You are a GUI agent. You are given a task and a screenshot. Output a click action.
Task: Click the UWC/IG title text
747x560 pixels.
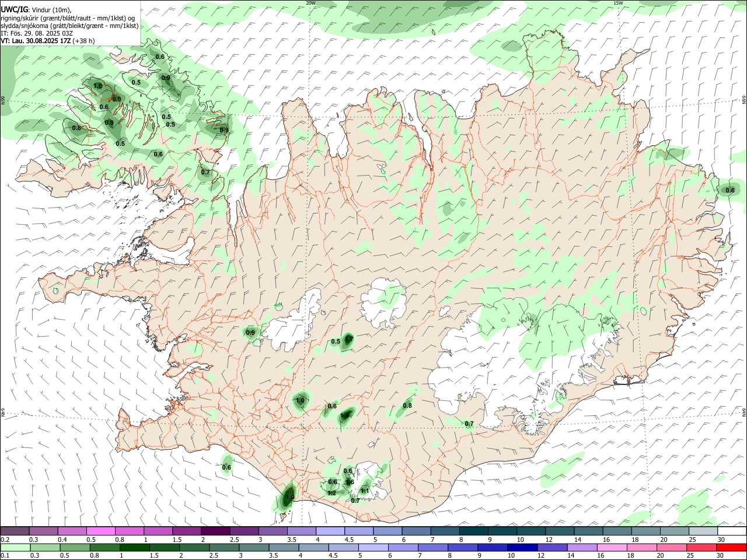pos(13,9)
